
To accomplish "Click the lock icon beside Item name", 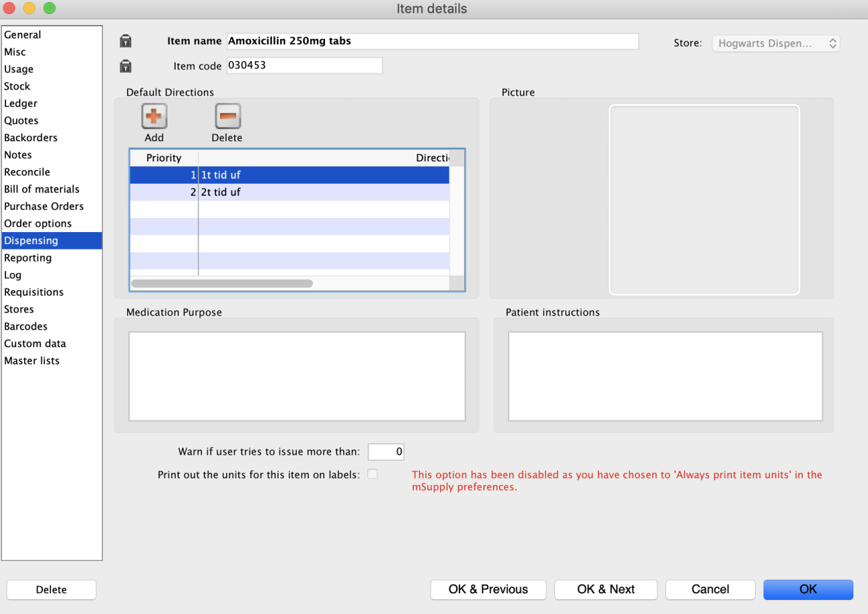I will point(125,41).
